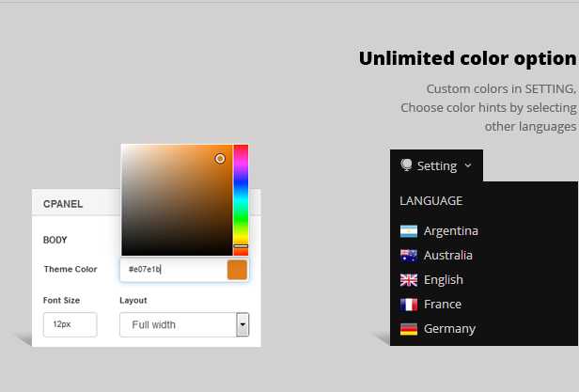
Task: Select the United Kingdom flag icon
Action: point(409,280)
